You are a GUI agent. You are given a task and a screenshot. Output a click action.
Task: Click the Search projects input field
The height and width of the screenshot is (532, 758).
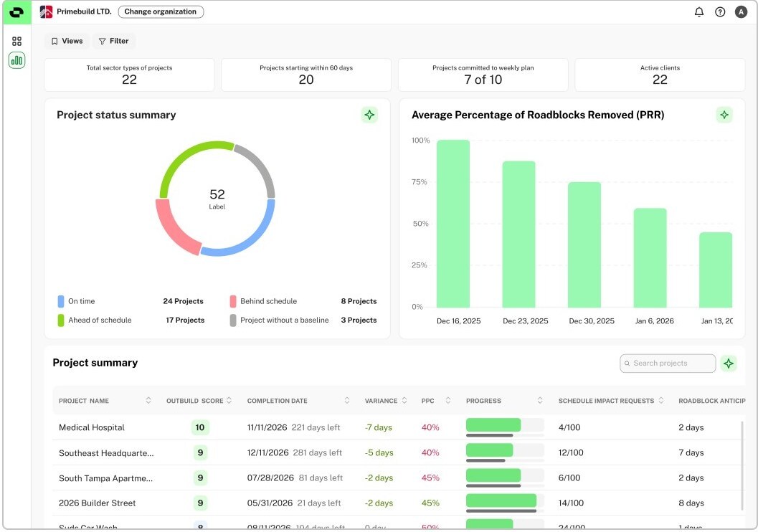coord(668,364)
